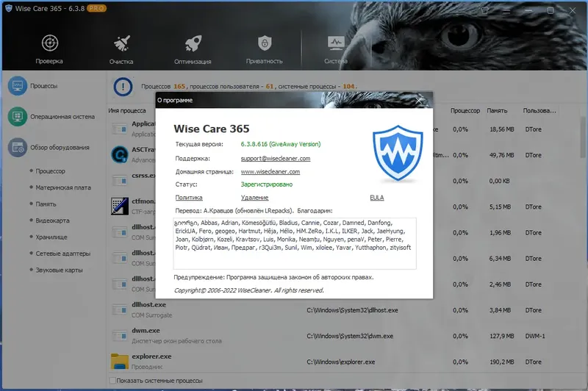The height and width of the screenshot is (391, 588).
Task: Click path C:\Windows\System32\dwm.exe
Action: point(350,336)
